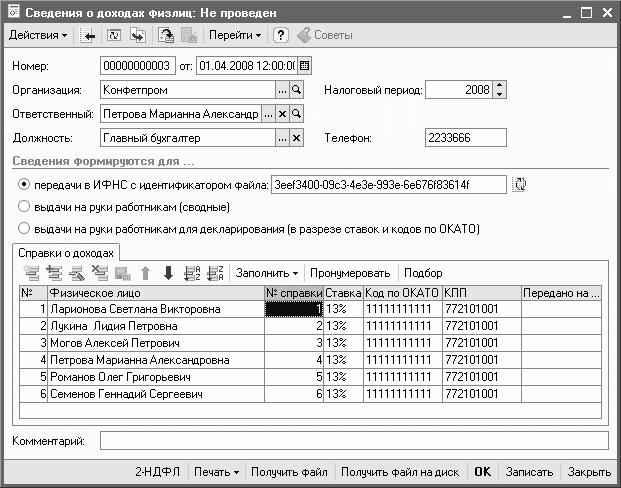621x488 pixels.
Task: Sort table rows ascending
Action: coord(191,272)
